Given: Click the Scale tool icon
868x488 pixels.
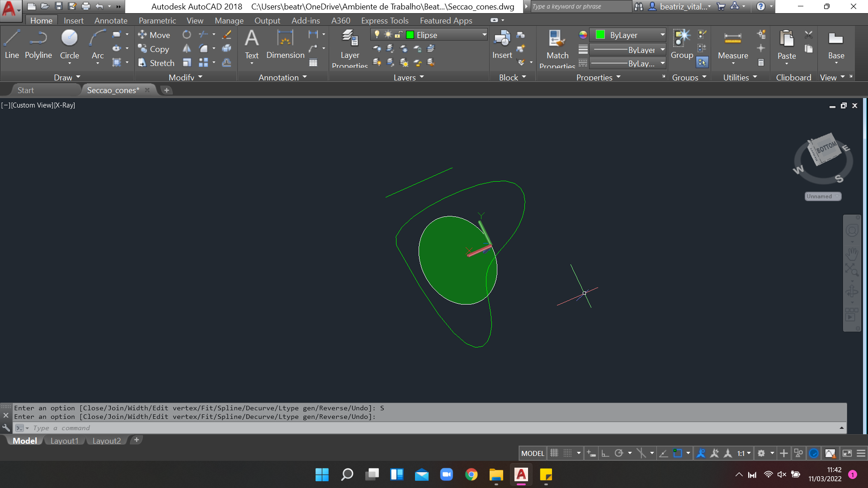Looking at the screenshot, I should [x=187, y=62].
